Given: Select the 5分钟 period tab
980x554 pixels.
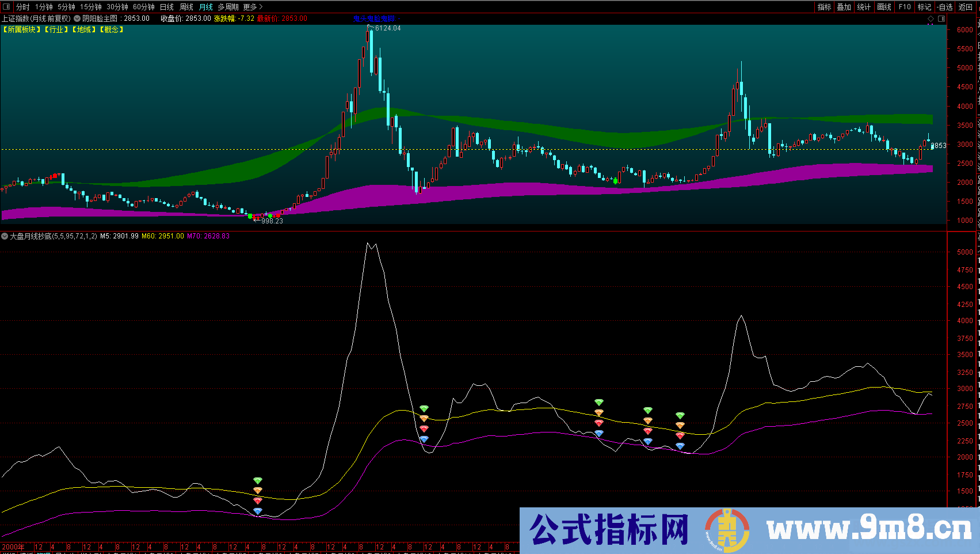Looking at the screenshot, I should [66, 7].
